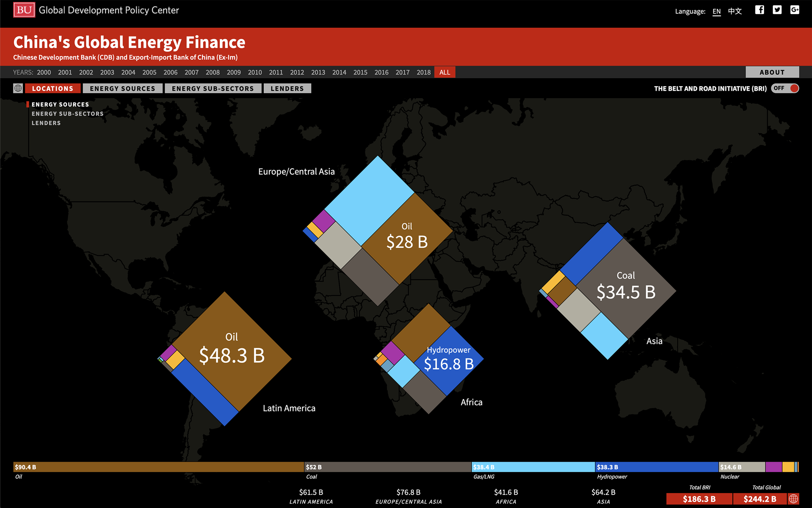Filter by year 2017
Image resolution: width=812 pixels, height=508 pixels.
[x=403, y=72]
